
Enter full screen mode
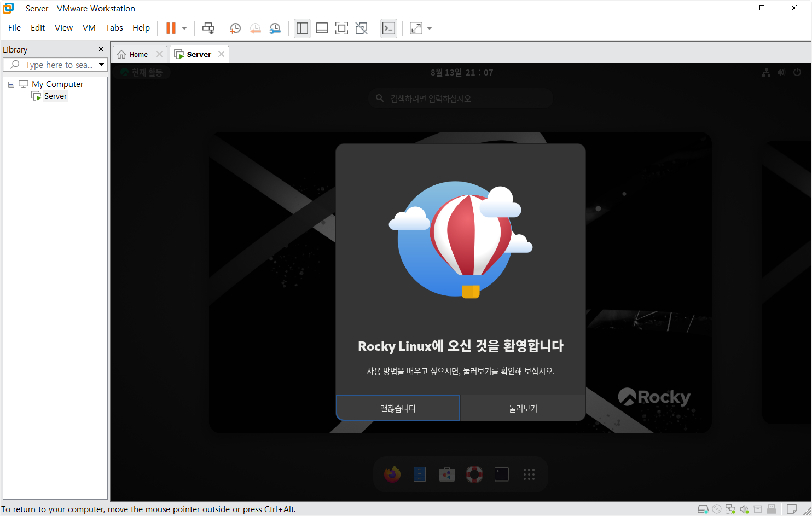point(341,28)
